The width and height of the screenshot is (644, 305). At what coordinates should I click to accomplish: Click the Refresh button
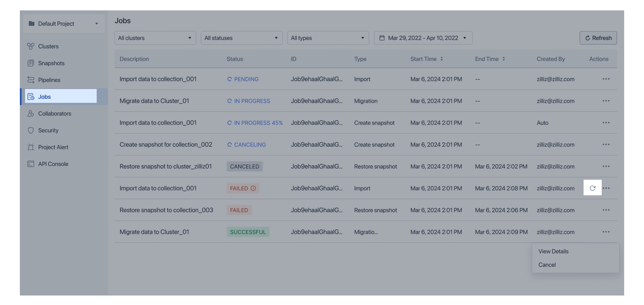pyautogui.click(x=598, y=38)
